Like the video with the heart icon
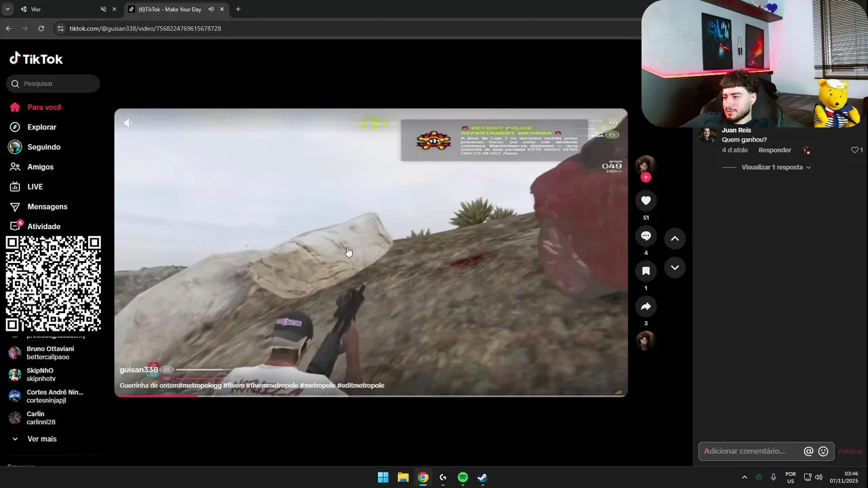Viewport: 868px width, 488px height. (646, 201)
